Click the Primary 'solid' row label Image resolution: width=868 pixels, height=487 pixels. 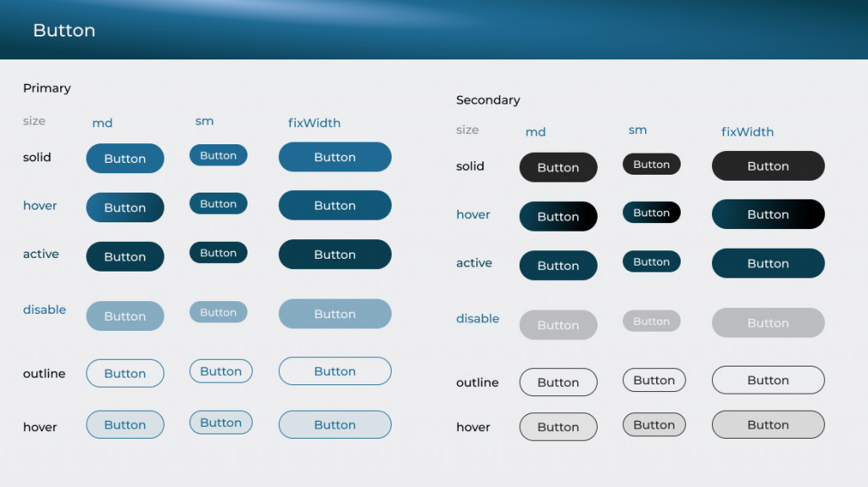[x=37, y=157]
